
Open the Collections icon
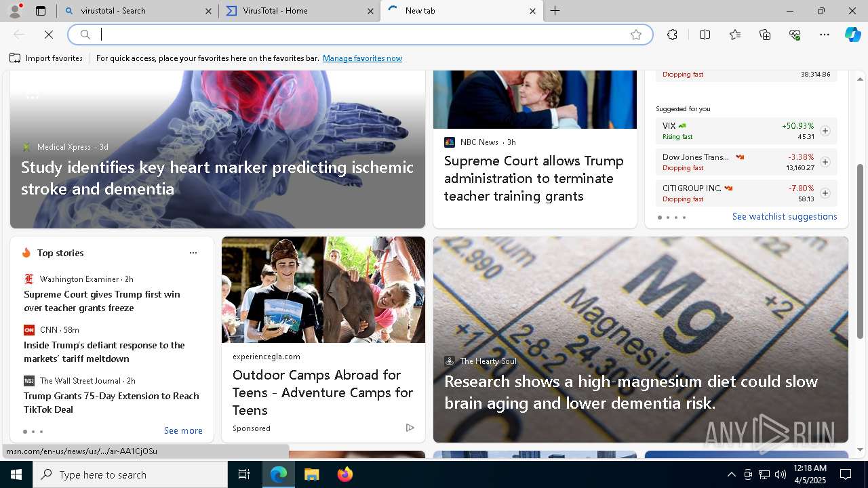[765, 35]
